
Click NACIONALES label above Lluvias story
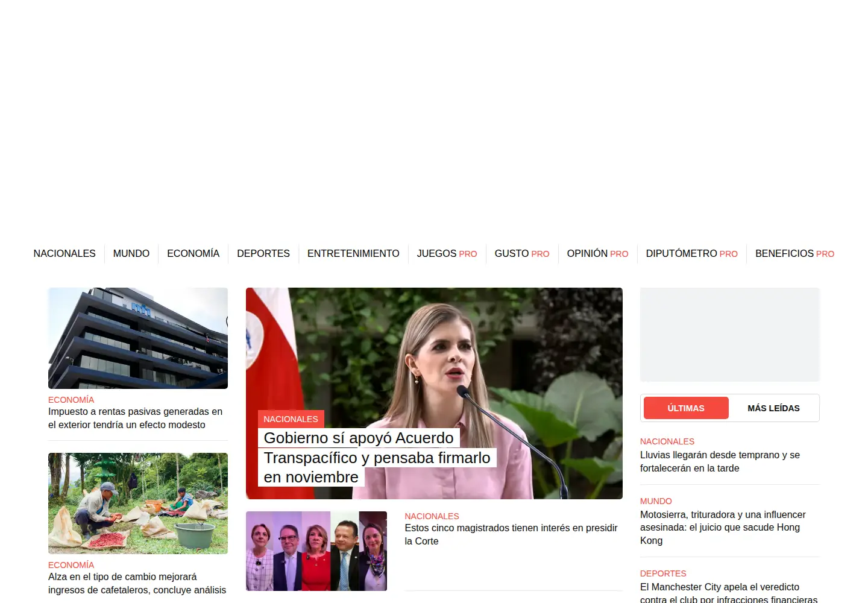point(667,441)
